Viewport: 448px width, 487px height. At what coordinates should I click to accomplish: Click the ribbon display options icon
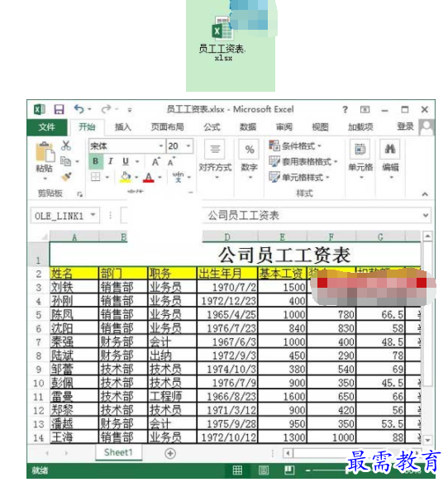coord(365,109)
